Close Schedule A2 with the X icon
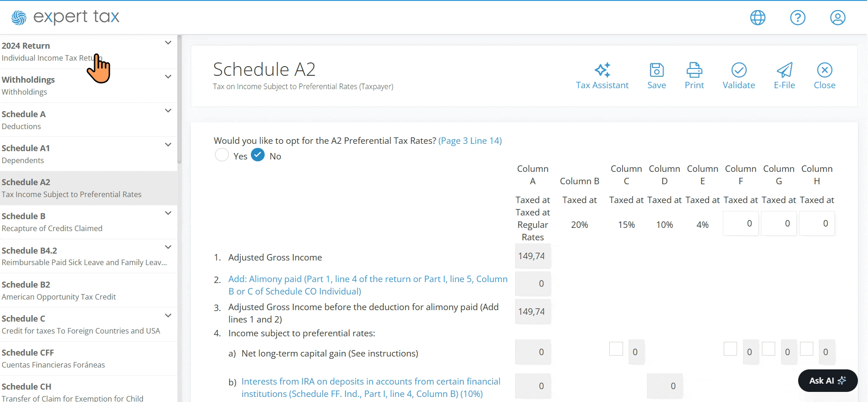The image size is (868, 402). click(825, 70)
